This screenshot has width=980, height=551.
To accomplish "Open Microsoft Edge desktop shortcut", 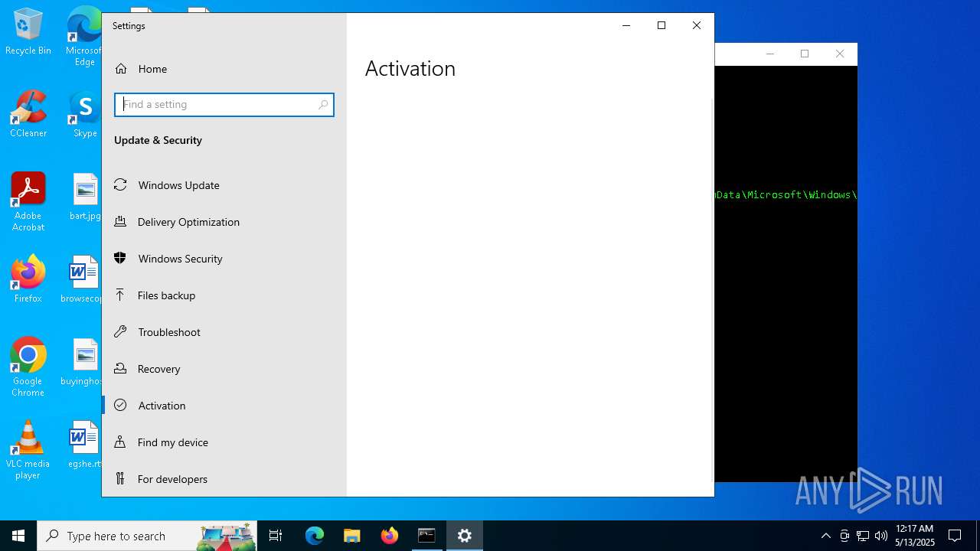I will tap(85, 37).
